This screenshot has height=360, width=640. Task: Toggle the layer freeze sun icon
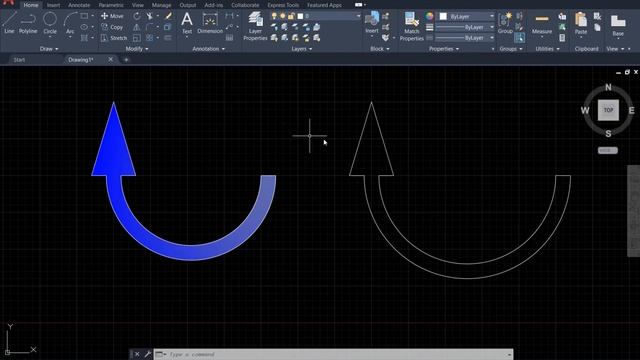click(x=282, y=16)
